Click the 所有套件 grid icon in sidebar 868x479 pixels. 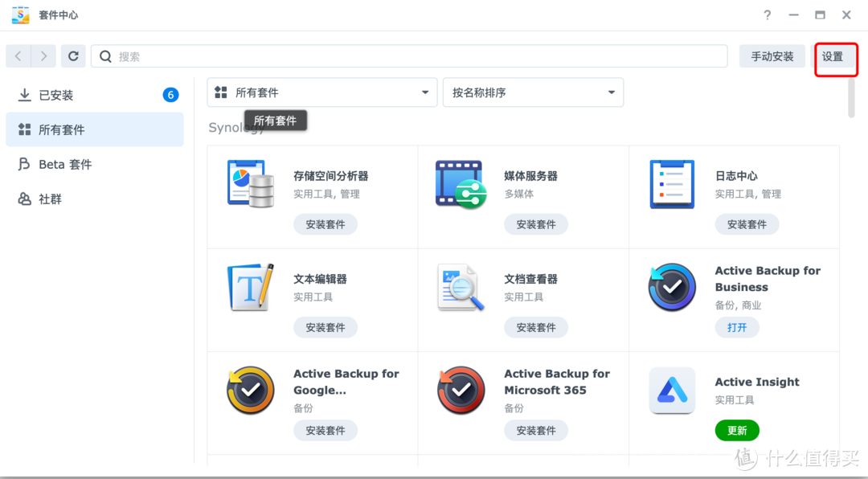[24, 129]
